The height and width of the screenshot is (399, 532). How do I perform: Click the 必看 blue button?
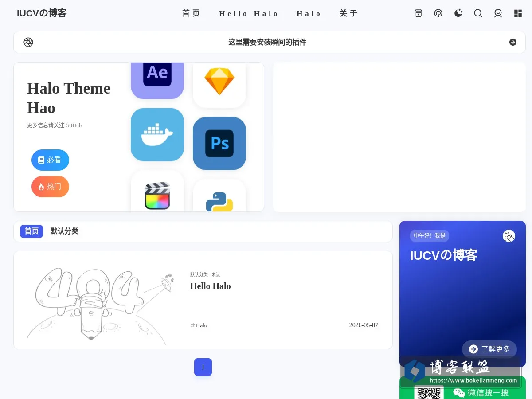pos(50,160)
